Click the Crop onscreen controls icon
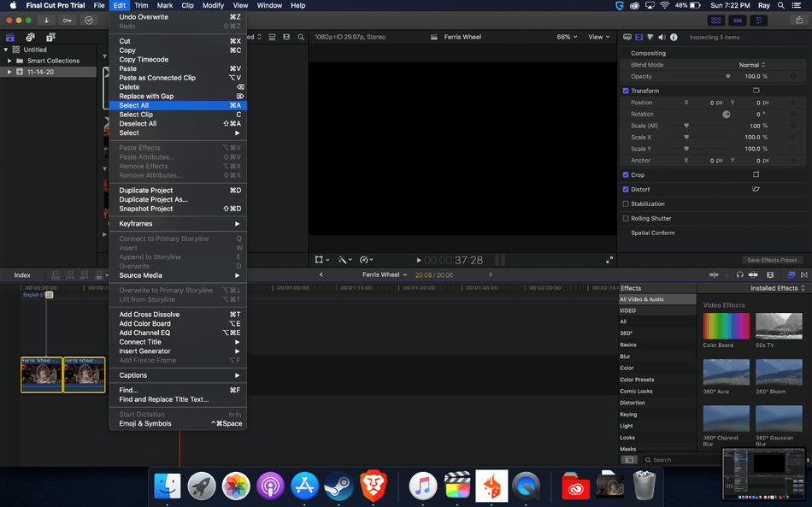The height and width of the screenshot is (507, 812). click(x=756, y=174)
